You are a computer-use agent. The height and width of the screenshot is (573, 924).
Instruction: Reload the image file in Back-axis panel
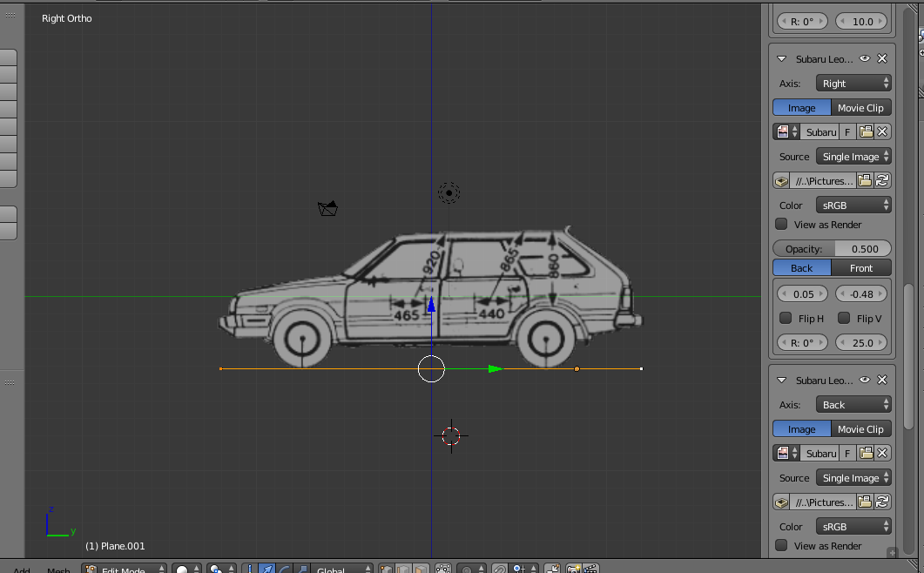point(882,502)
